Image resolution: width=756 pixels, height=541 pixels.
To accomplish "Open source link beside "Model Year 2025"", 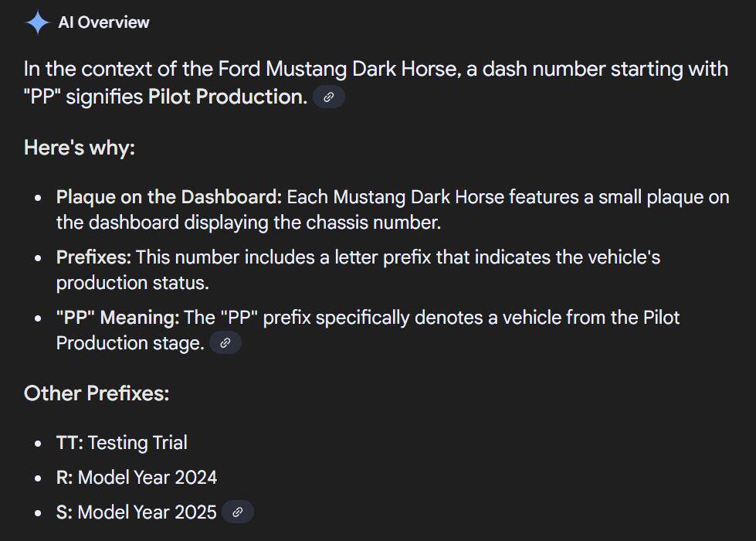I will click(238, 512).
